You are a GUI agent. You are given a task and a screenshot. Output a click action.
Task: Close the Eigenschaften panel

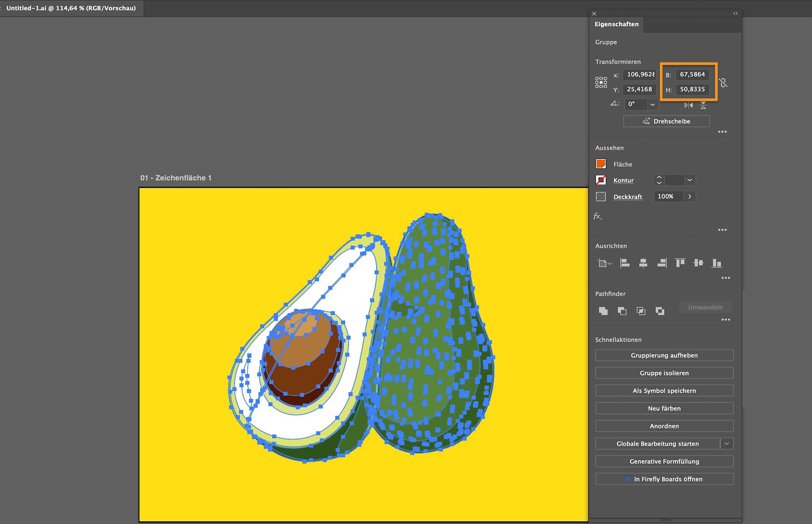pyautogui.click(x=594, y=14)
